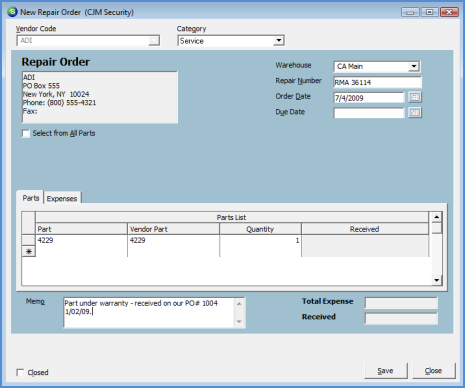Click the Parts List scroll up arrow
The height and width of the screenshot is (388, 465).
point(436,217)
